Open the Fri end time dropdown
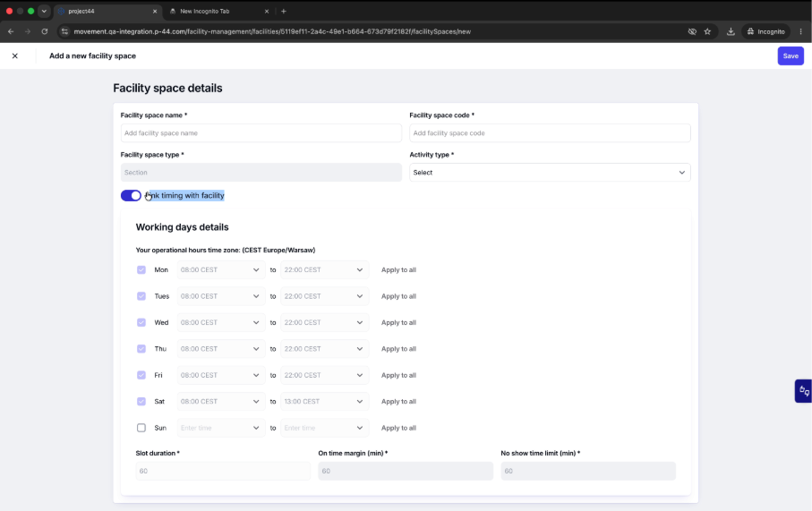Image resolution: width=812 pixels, height=511 pixels. 325,375
